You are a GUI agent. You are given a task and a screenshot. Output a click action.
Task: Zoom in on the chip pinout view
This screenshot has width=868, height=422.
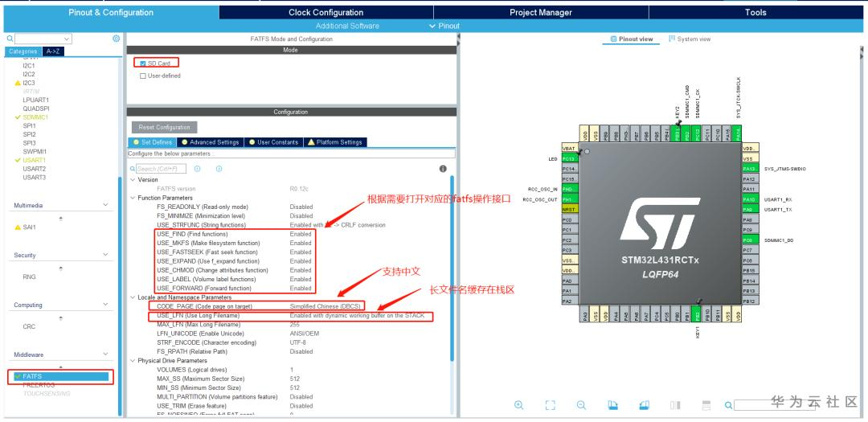[x=518, y=405]
